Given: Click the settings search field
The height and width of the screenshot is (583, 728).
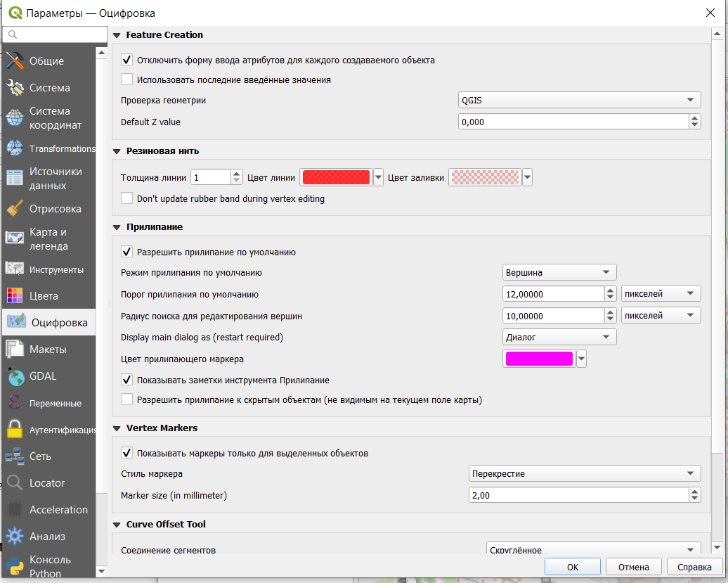Looking at the screenshot, I should coord(55,34).
